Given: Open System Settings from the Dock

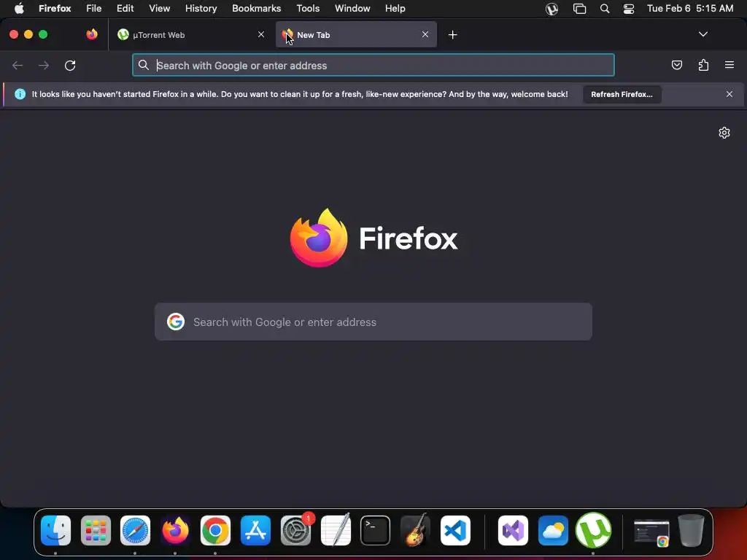Looking at the screenshot, I should [295, 530].
